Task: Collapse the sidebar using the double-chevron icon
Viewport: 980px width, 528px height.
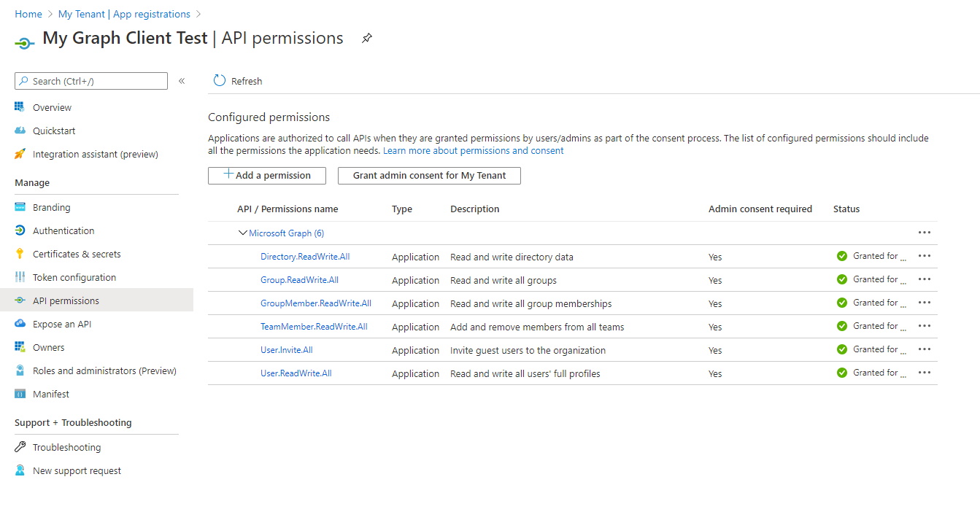Action: click(182, 81)
